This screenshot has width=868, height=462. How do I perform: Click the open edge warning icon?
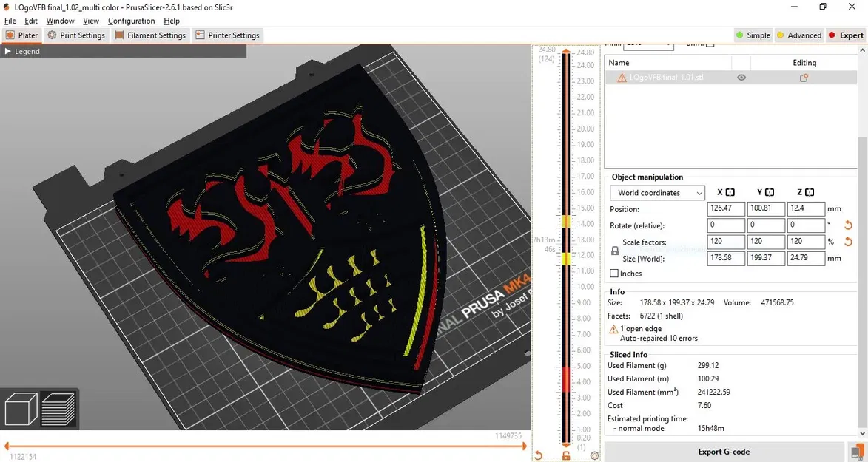point(613,329)
